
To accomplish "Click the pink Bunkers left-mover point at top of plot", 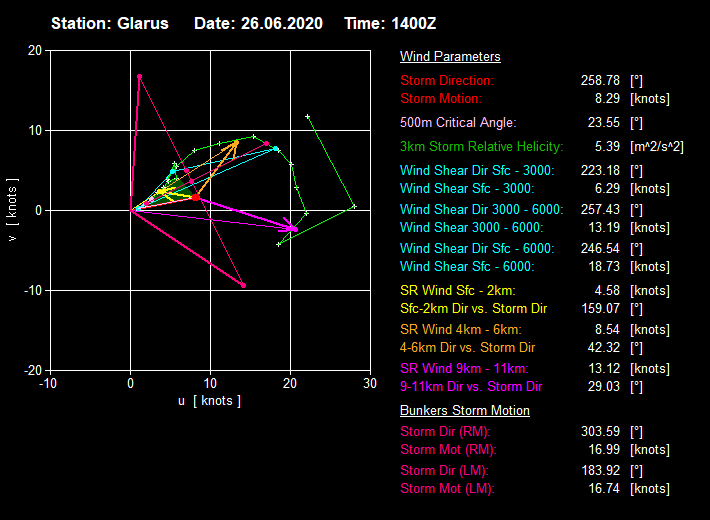I will coord(140,76).
